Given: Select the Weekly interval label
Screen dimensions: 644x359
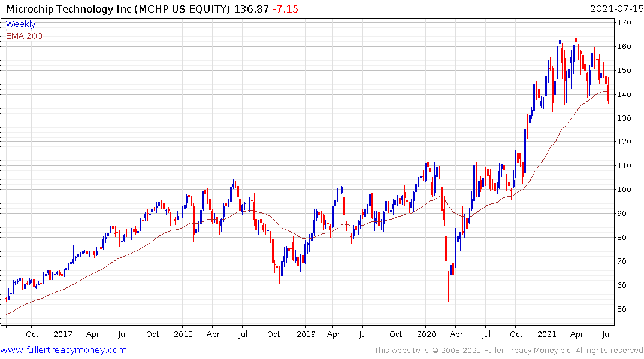Looking at the screenshot, I should (x=20, y=24).
